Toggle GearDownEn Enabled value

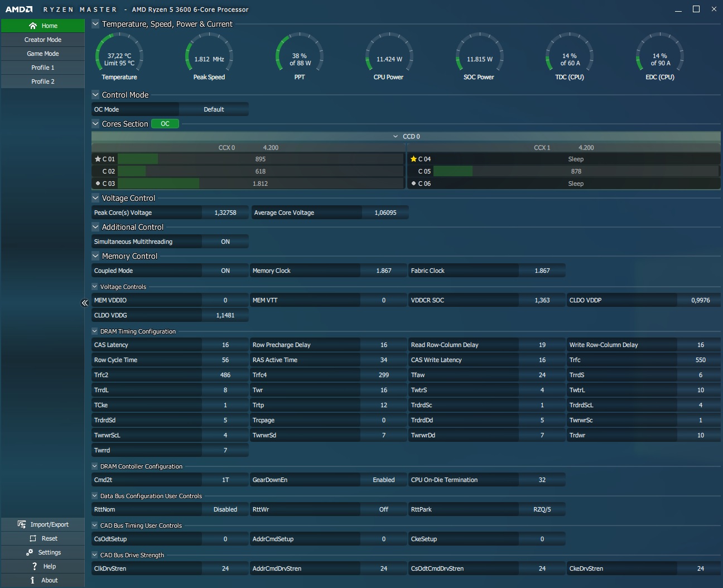click(384, 480)
